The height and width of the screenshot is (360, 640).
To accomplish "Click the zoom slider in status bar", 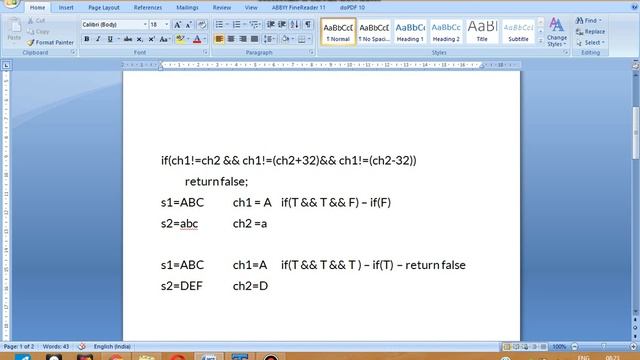I will coord(604,347).
